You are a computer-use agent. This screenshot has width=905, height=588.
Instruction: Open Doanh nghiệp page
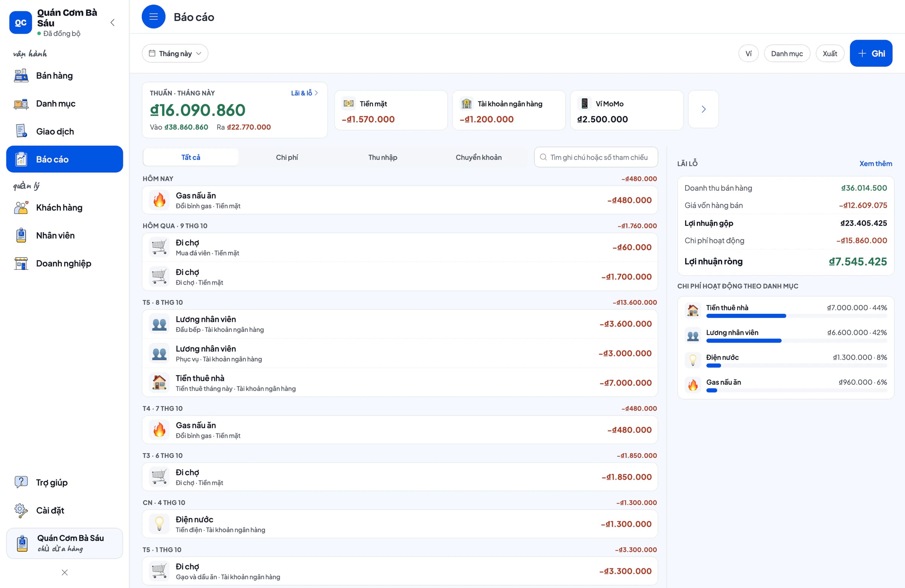pos(64,264)
